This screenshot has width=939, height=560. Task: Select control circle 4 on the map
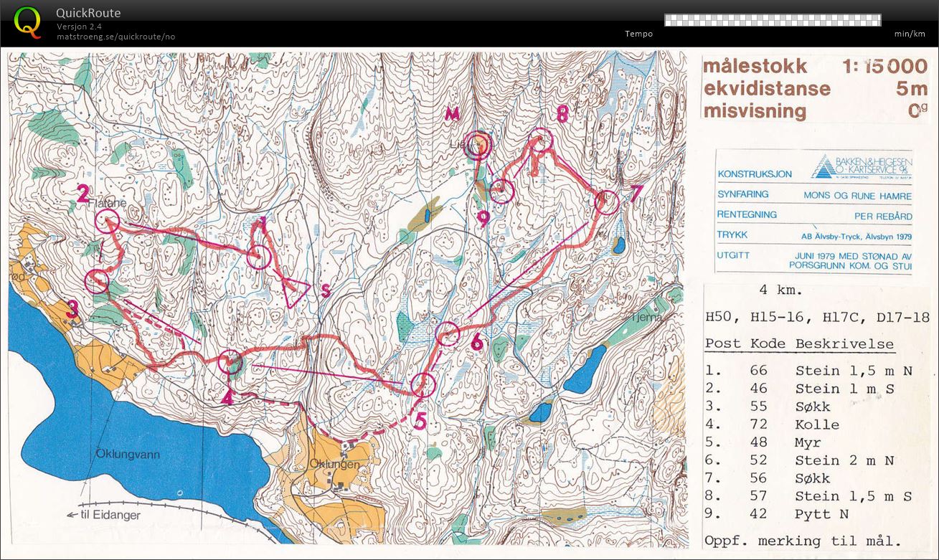231,363
